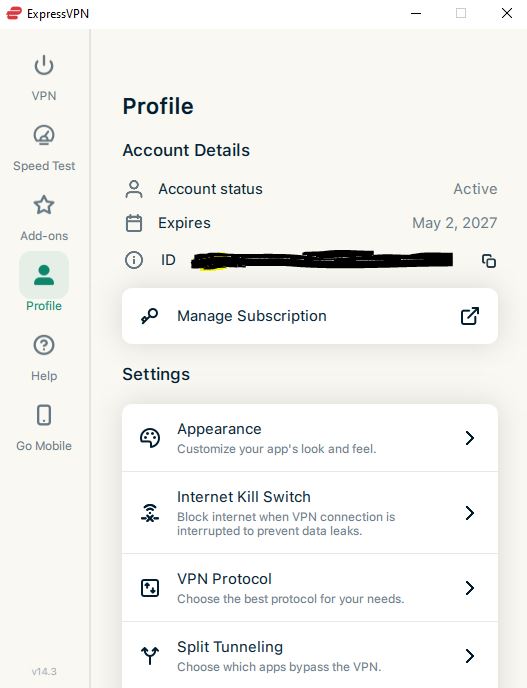Select the Profile tab in sidebar
This screenshot has width=527, height=688.
pyautogui.click(x=44, y=283)
